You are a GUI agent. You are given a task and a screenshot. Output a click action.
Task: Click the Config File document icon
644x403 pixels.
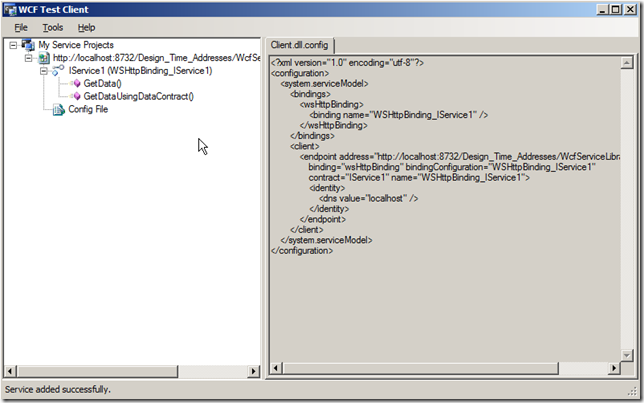(59, 109)
